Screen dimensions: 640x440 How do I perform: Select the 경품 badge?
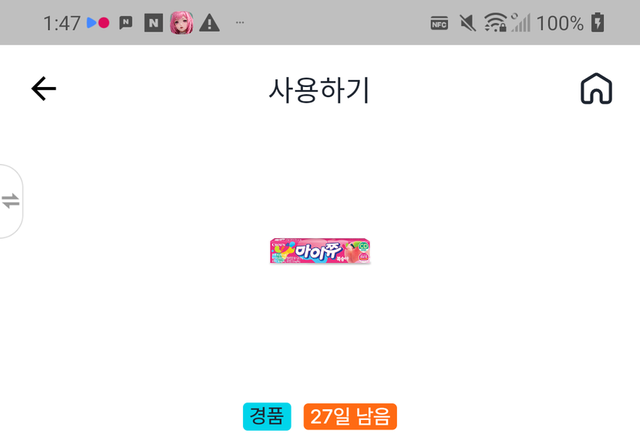pyautogui.click(x=267, y=416)
